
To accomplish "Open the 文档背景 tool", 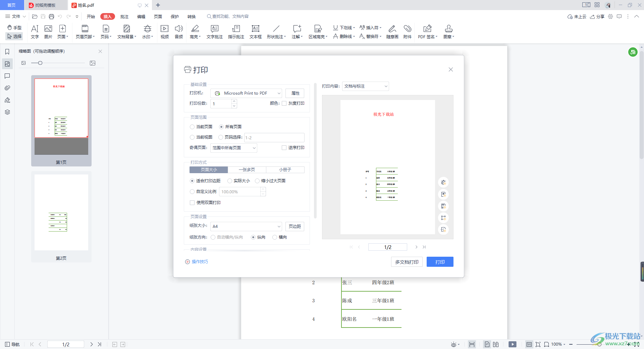I will point(127,32).
